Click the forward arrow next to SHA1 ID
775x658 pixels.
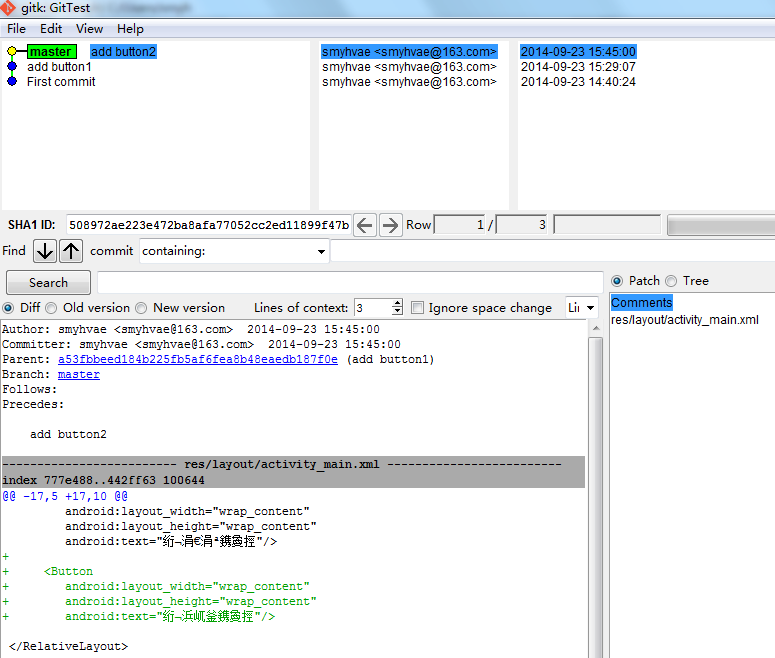(391, 225)
